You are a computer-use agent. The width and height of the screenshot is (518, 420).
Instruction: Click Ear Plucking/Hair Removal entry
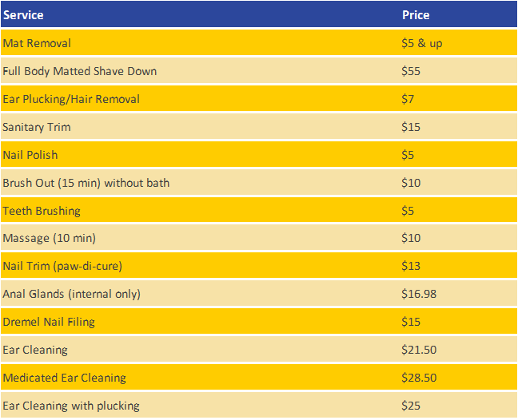click(71, 99)
